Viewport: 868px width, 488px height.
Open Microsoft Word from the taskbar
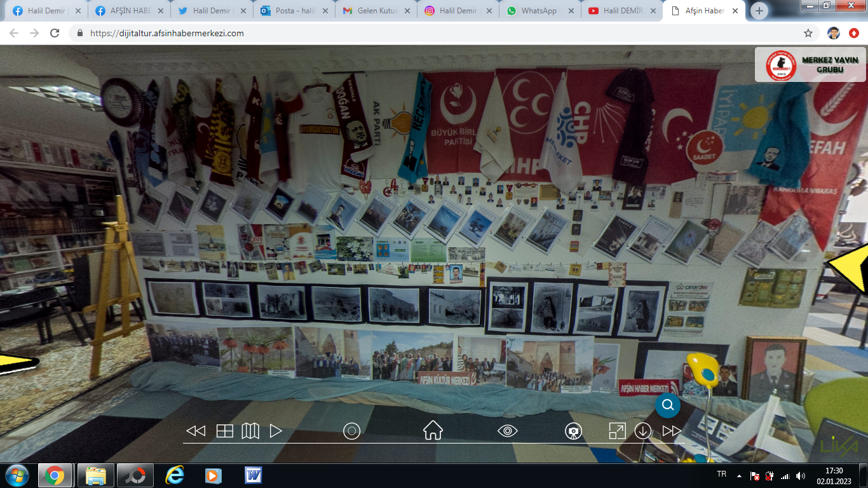[253, 475]
